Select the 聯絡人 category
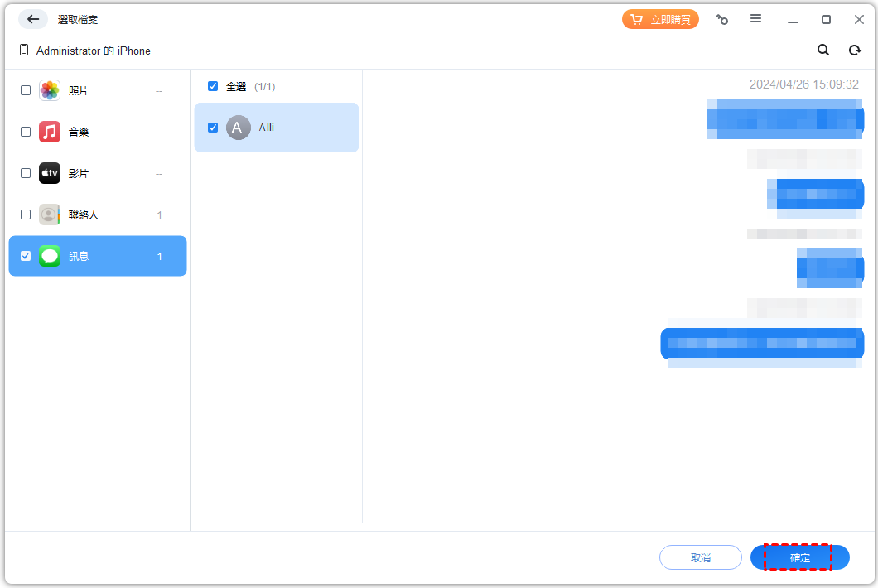The width and height of the screenshot is (878, 588). [x=84, y=214]
